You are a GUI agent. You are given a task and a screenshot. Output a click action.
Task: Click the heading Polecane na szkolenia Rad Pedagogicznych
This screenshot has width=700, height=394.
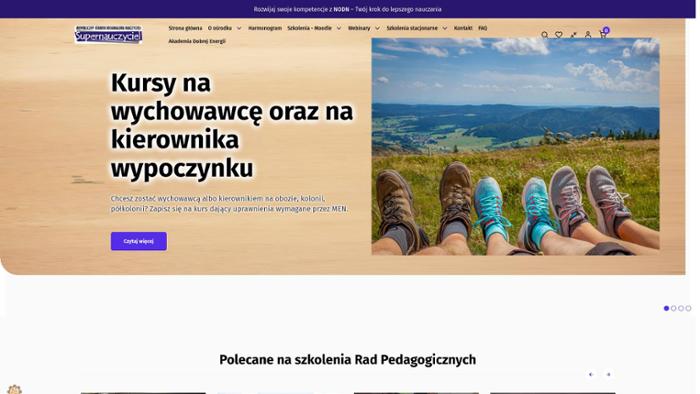(x=347, y=360)
